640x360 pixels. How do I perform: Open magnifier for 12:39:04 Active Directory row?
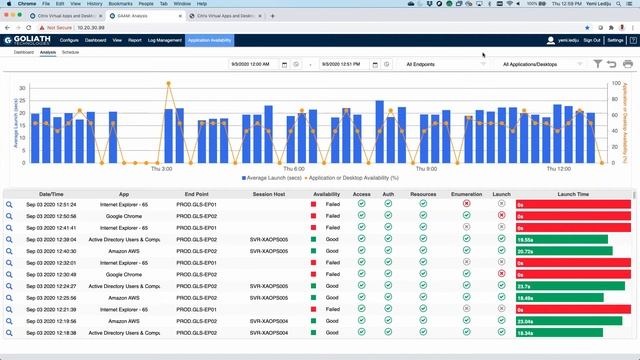(x=9, y=240)
